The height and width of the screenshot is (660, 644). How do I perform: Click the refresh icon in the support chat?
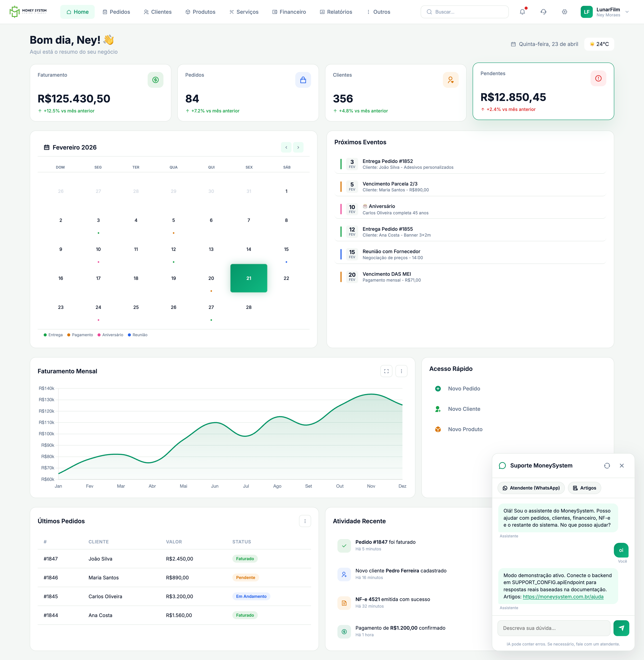(x=607, y=465)
